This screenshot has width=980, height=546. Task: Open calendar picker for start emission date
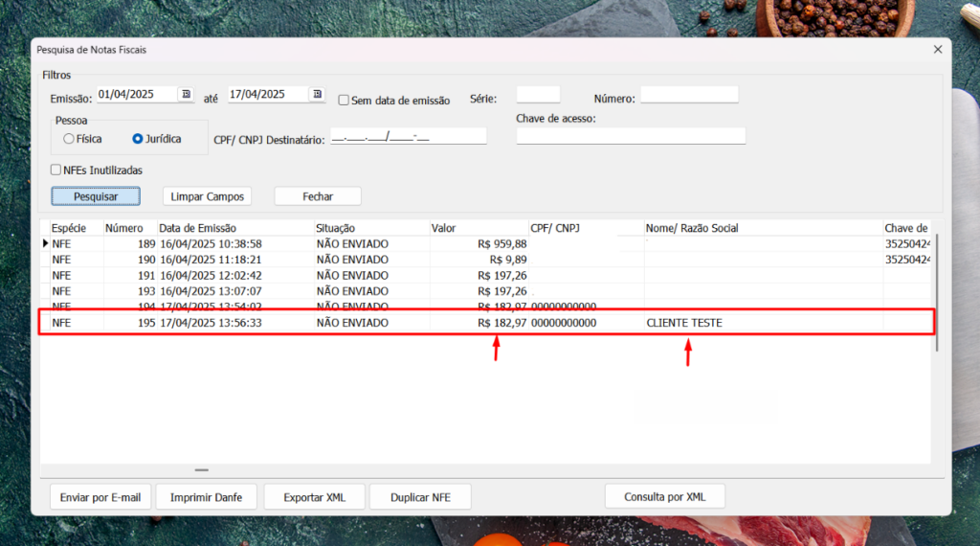click(x=186, y=95)
